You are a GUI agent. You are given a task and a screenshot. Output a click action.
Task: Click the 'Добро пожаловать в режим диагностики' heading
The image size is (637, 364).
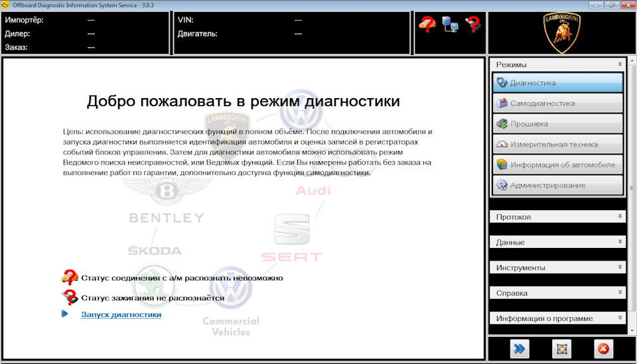244,101
